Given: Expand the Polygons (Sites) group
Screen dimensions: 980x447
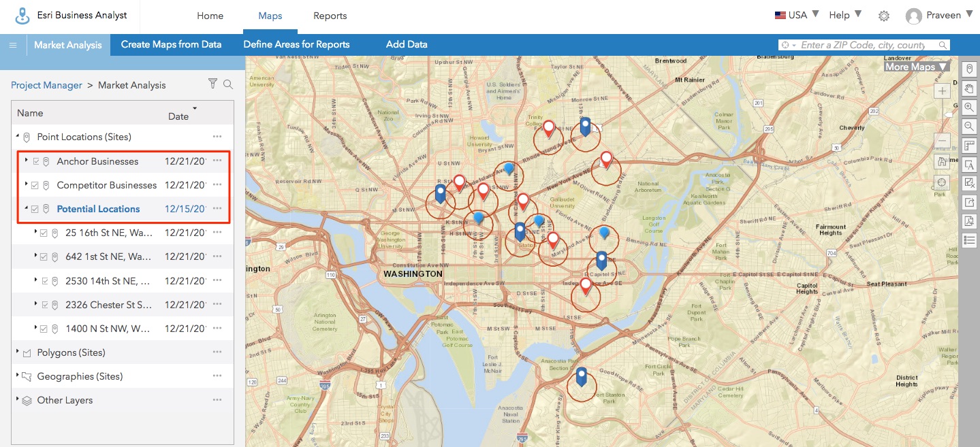Looking at the screenshot, I should tap(18, 352).
